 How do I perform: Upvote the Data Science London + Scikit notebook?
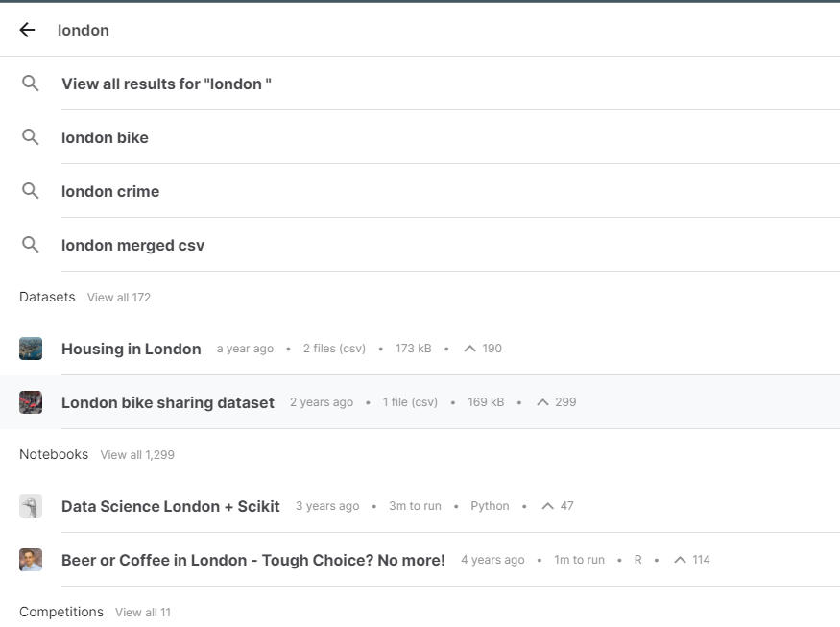546,505
